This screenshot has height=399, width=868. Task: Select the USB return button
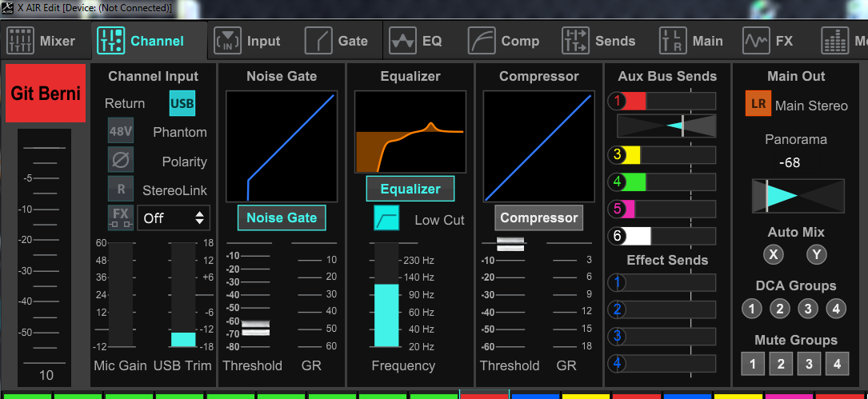(182, 103)
